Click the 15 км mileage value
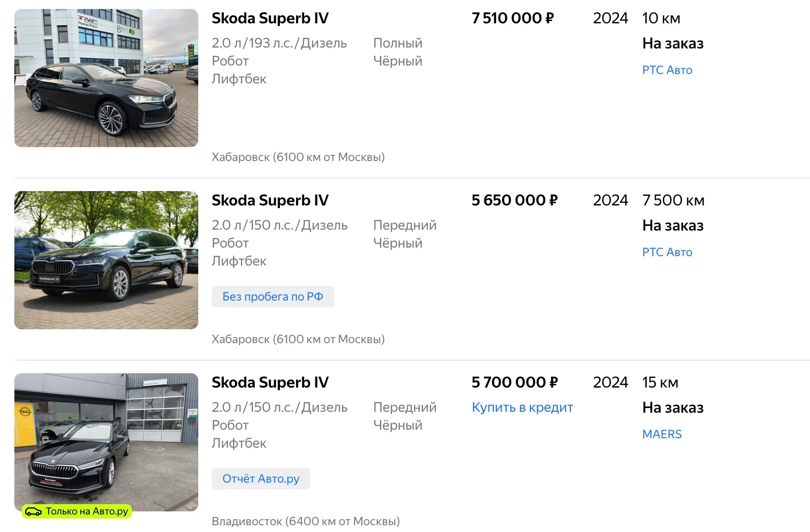This screenshot has height=532, width=810. (660, 383)
